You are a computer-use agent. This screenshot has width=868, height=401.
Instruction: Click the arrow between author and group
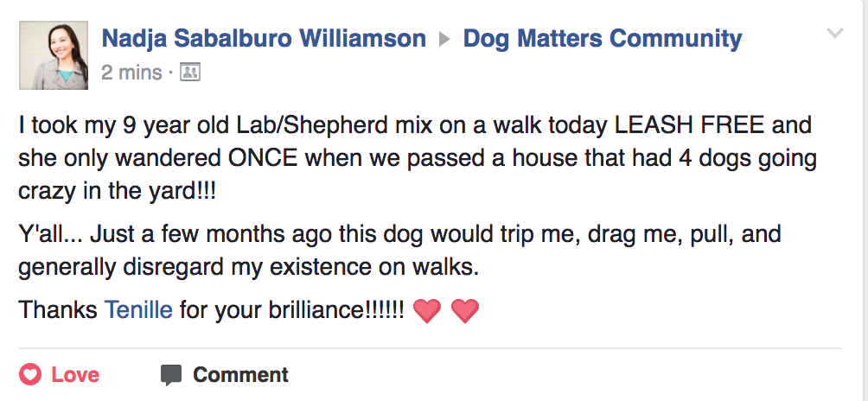click(x=444, y=40)
